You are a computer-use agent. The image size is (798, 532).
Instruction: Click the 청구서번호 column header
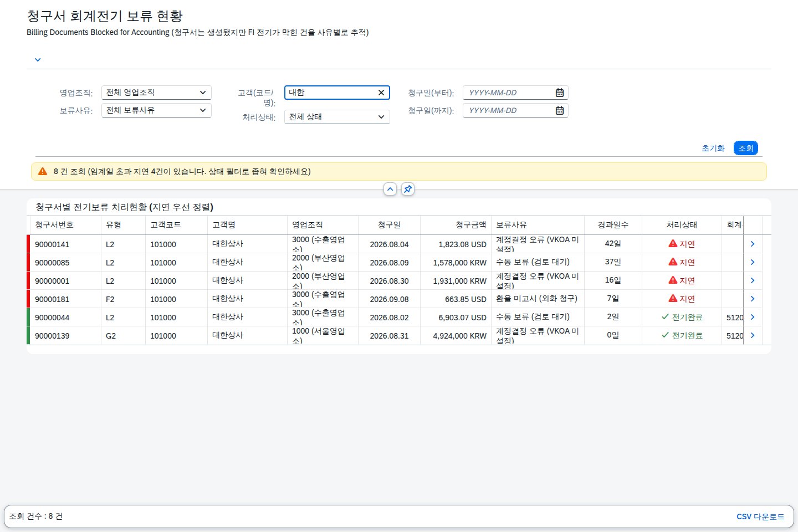coord(65,225)
